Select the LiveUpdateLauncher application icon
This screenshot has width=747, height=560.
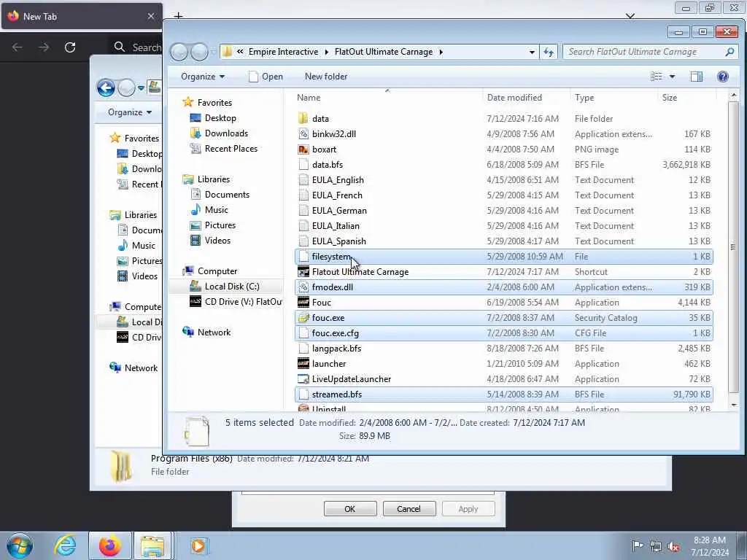point(303,379)
